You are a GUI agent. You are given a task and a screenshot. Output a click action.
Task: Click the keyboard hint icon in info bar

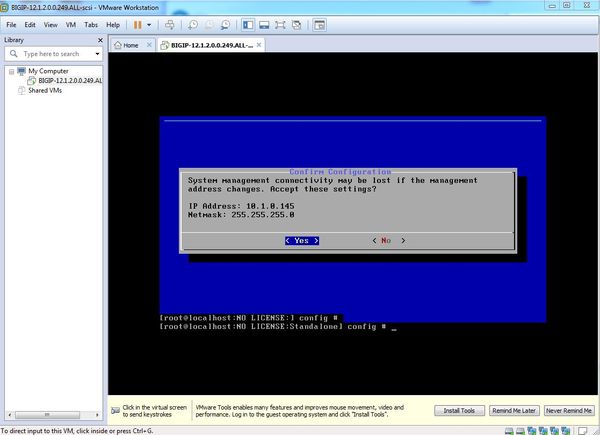pos(115,411)
